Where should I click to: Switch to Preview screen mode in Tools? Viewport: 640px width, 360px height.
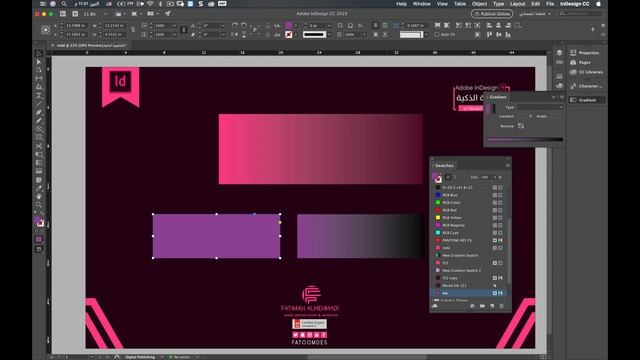[39, 249]
